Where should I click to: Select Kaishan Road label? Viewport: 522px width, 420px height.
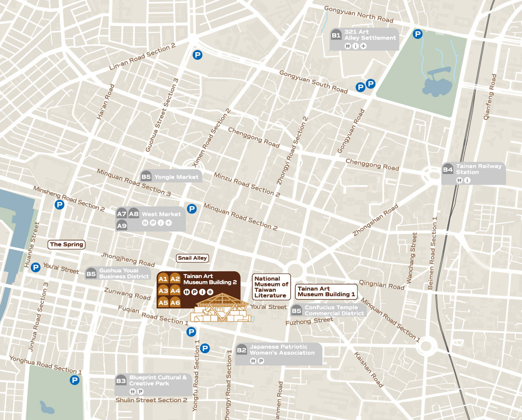pyautogui.click(x=369, y=369)
